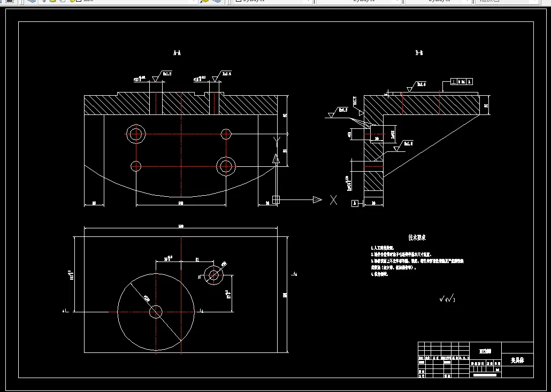Select lower-left small hole in A-A view

(136, 166)
